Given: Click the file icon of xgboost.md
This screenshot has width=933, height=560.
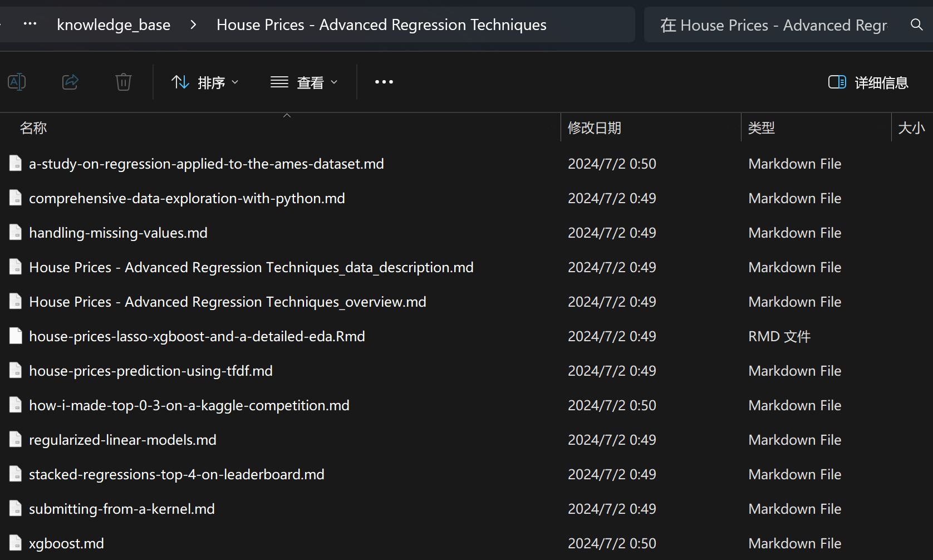Looking at the screenshot, I should coord(16,543).
